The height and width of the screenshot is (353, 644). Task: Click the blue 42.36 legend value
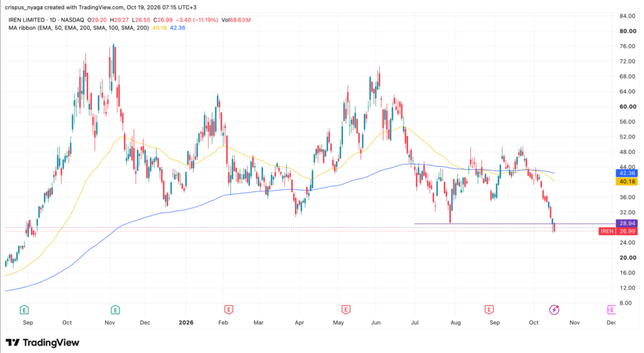point(177,28)
